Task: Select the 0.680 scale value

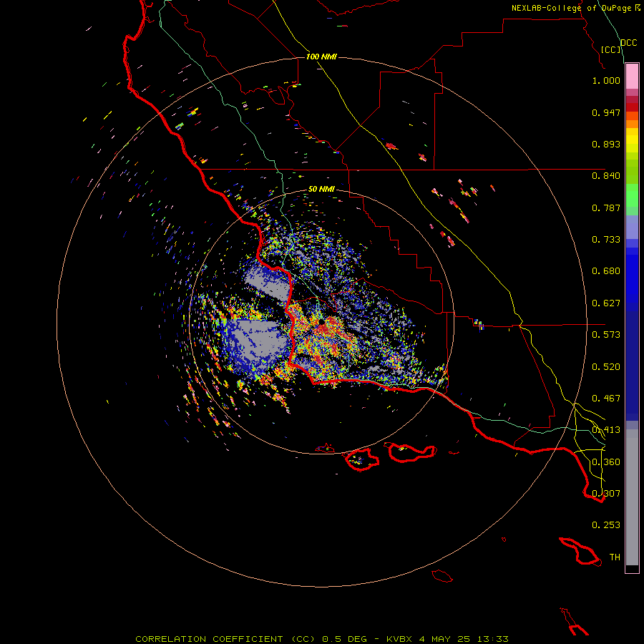Action: pos(606,271)
